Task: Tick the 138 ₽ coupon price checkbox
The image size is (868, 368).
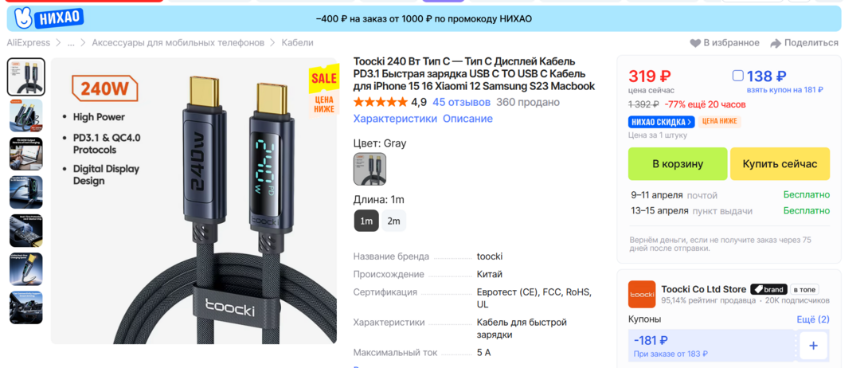Action: tap(737, 76)
